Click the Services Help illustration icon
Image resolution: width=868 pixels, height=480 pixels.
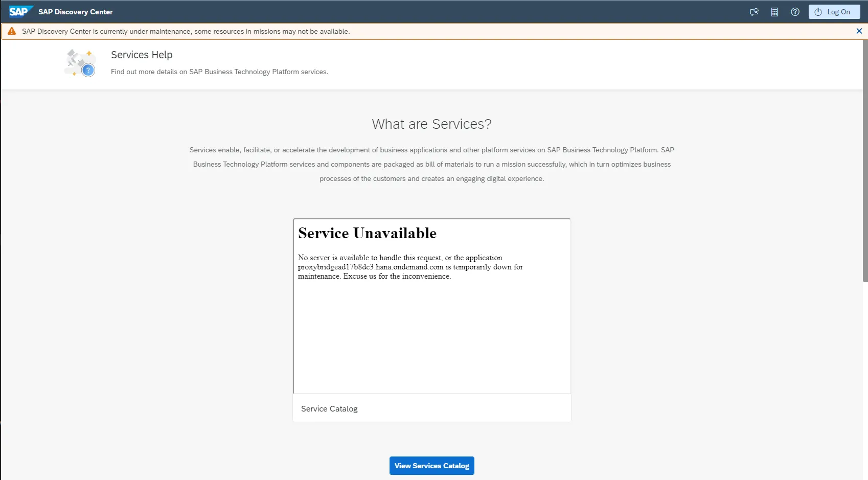(80, 63)
